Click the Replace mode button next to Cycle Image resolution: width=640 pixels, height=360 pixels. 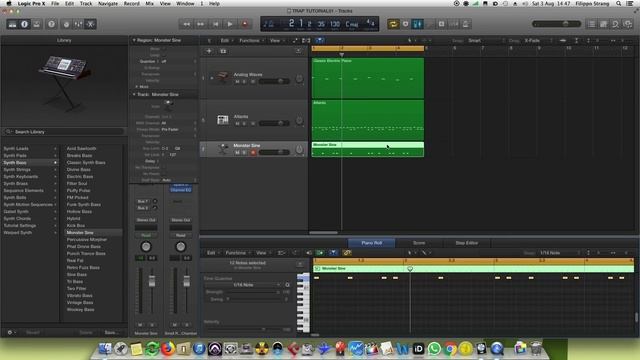[x=405, y=24]
